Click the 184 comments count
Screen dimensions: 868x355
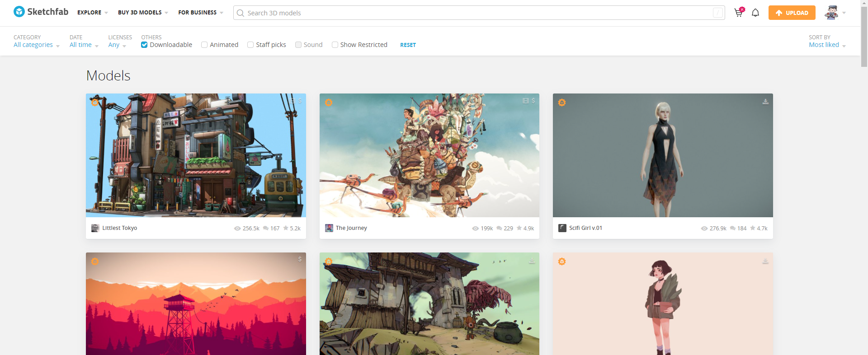742,229
